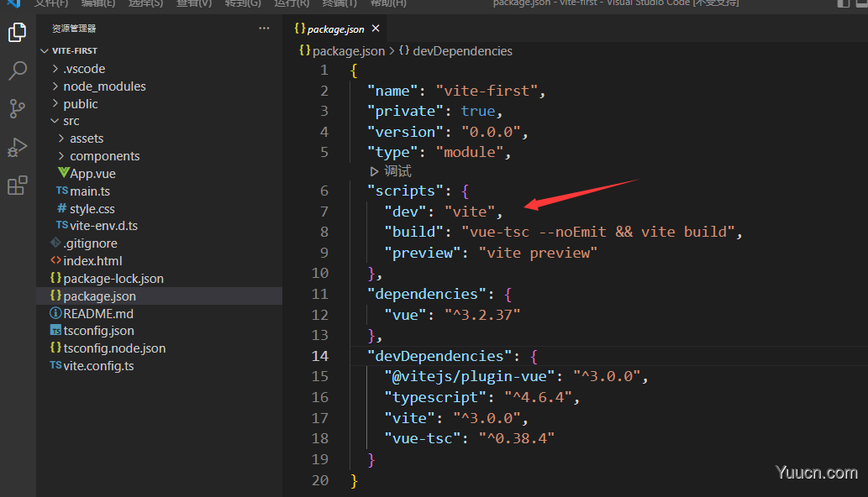Click line number 20 in gutter
The image size is (868, 497).
coord(320,480)
